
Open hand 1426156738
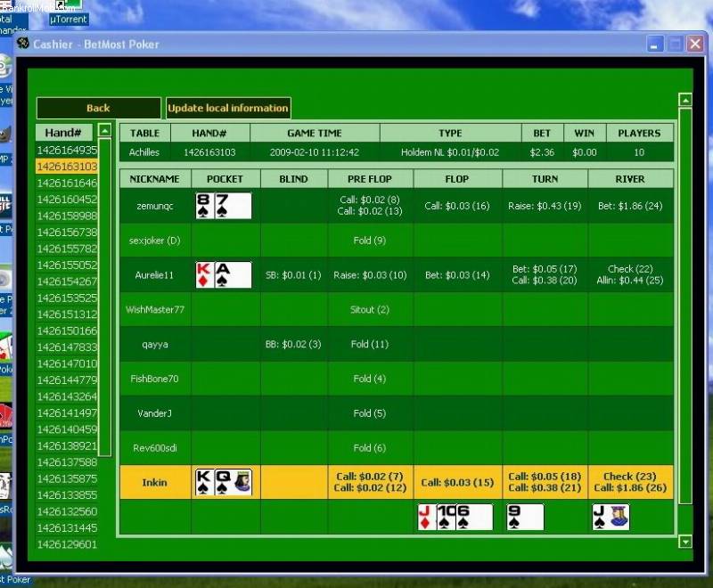[67, 233]
